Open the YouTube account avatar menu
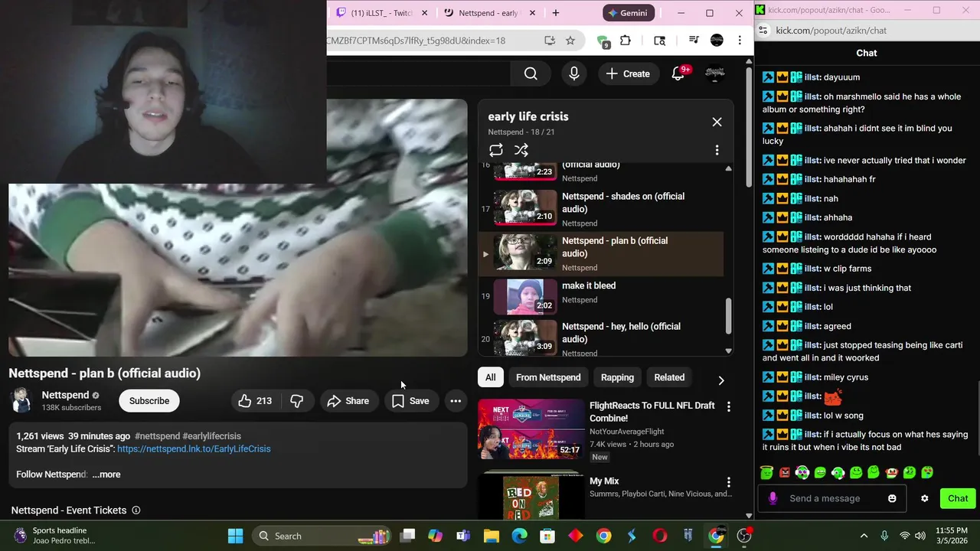 [715, 73]
